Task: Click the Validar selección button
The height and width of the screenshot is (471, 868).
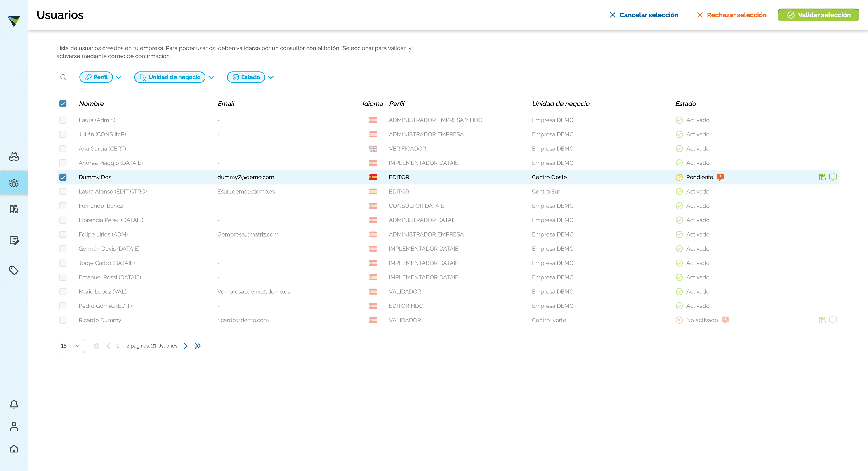Action: (818, 15)
